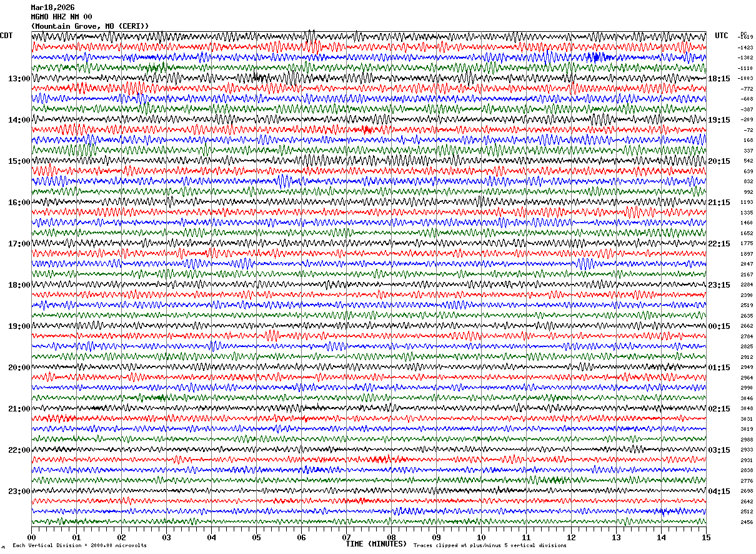This screenshot has width=756, height=554.
Task: Click the DC offset value 992
Action: pos(749,192)
